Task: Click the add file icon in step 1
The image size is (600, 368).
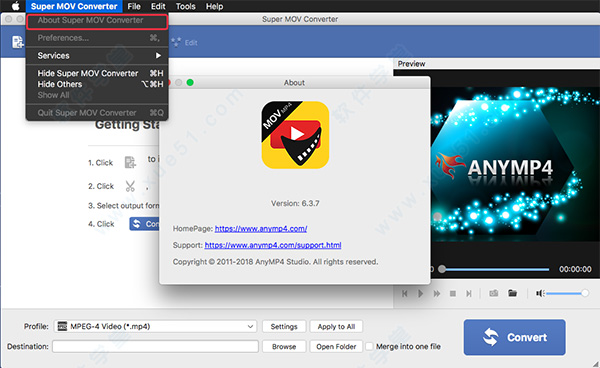Action: (130, 162)
